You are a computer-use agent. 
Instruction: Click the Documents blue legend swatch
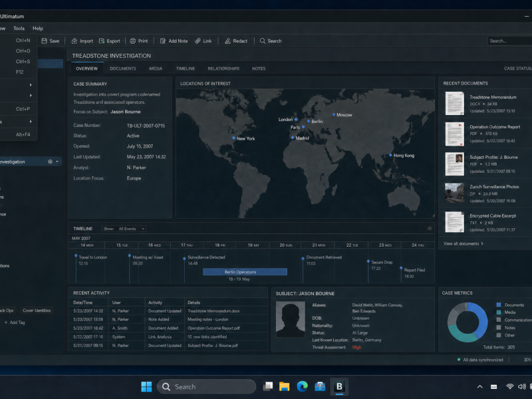point(499,305)
